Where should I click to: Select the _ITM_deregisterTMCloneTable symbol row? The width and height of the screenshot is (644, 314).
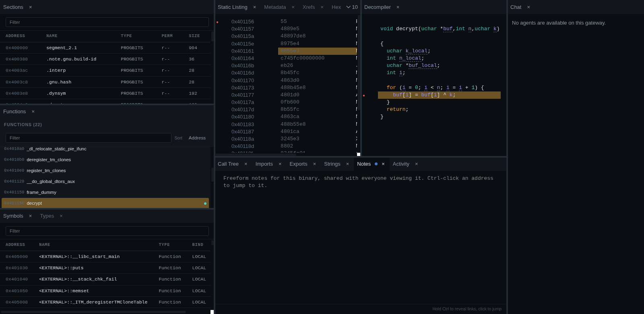(105, 302)
